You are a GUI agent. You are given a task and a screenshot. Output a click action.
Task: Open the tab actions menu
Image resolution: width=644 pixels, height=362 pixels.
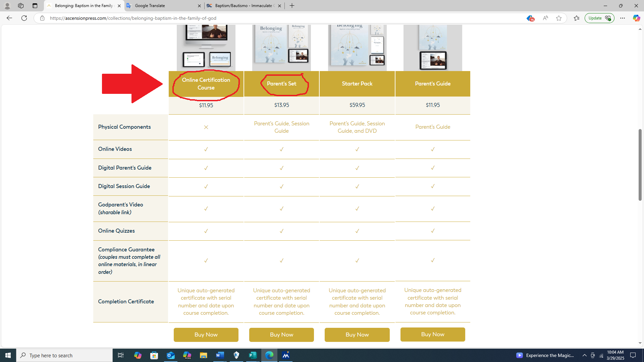click(35, 6)
